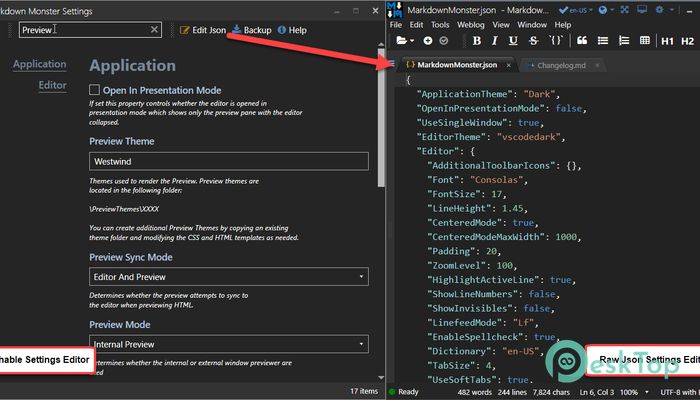Insert a bulleted list
The width and height of the screenshot is (700, 400).
coord(603,41)
